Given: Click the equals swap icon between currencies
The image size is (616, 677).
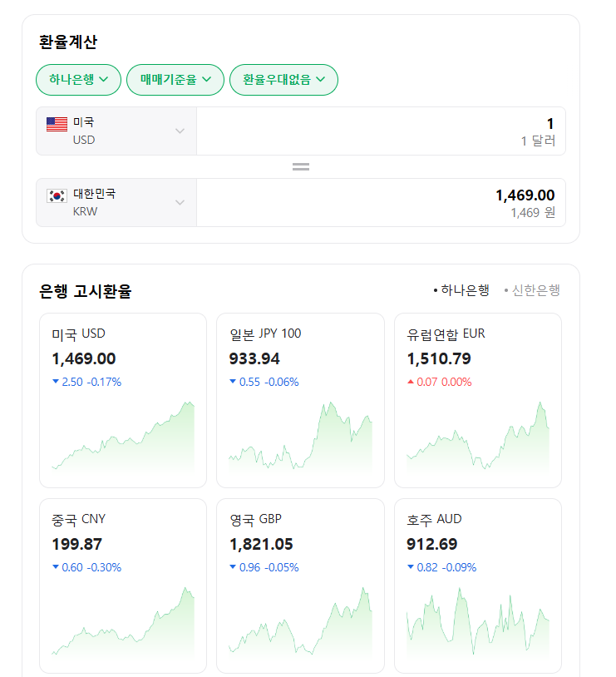Looking at the screenshot, I should 301,166.
